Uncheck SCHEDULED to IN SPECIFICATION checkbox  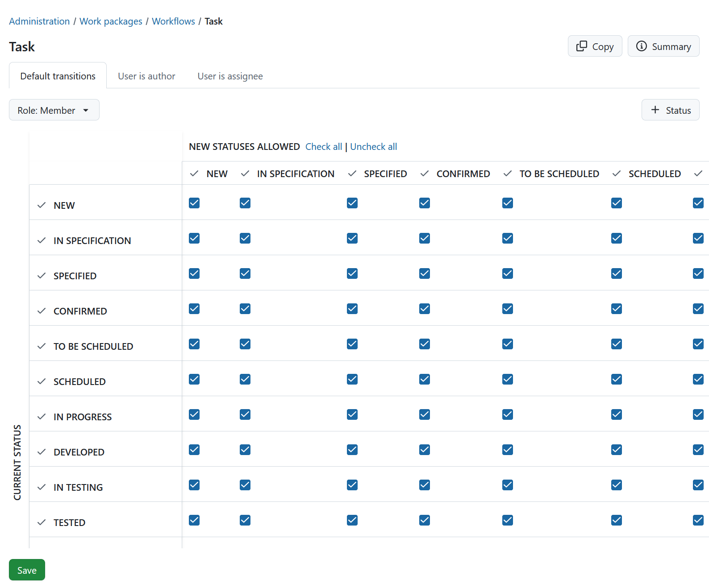tap(245, 379)
